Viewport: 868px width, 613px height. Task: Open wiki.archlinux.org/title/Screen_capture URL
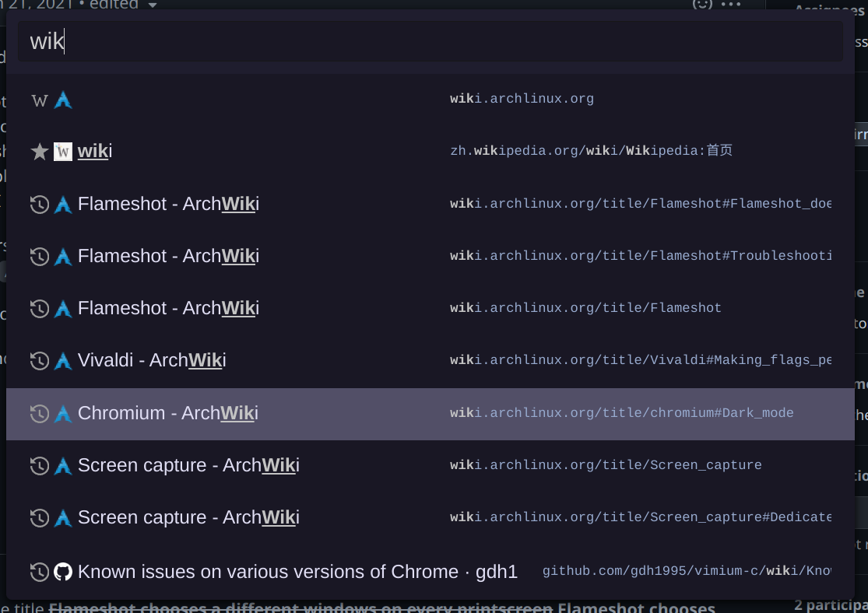point(606,465)
